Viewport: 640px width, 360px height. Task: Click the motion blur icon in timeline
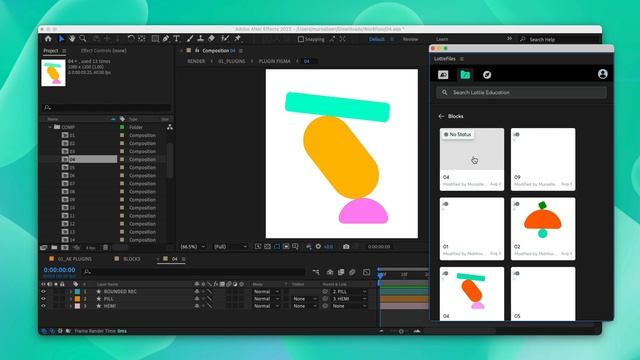click(352, 272)
